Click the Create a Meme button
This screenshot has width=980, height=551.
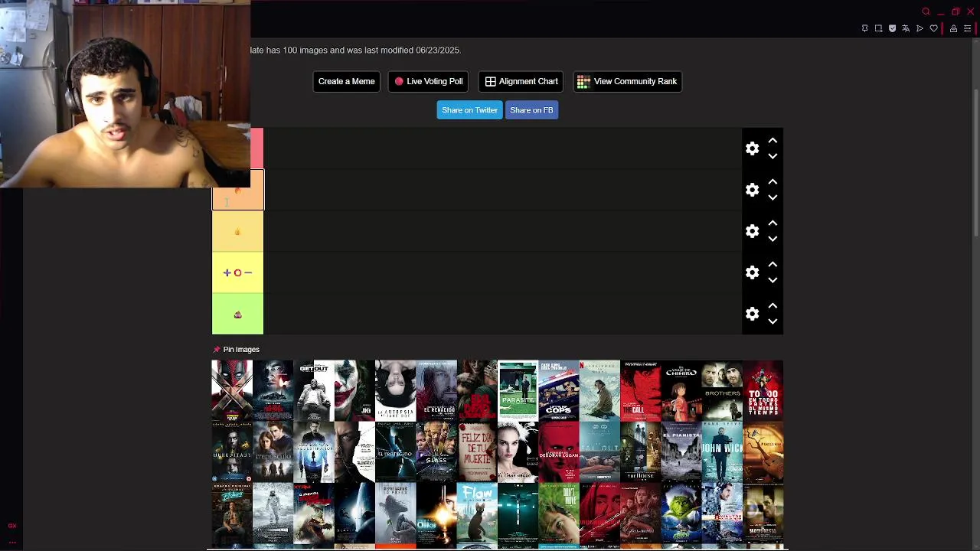(346, 81)
